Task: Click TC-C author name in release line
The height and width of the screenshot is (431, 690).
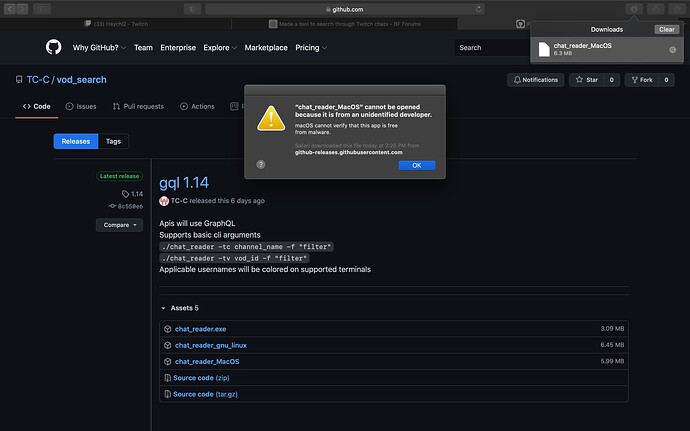Action: pos(179,201)
